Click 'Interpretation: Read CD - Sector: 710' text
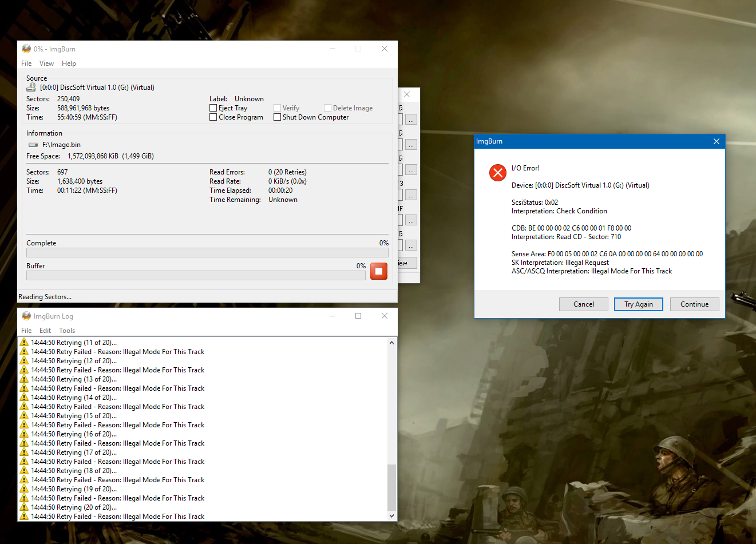This screenshot has width=756, height=544. (x=566, y=237)
